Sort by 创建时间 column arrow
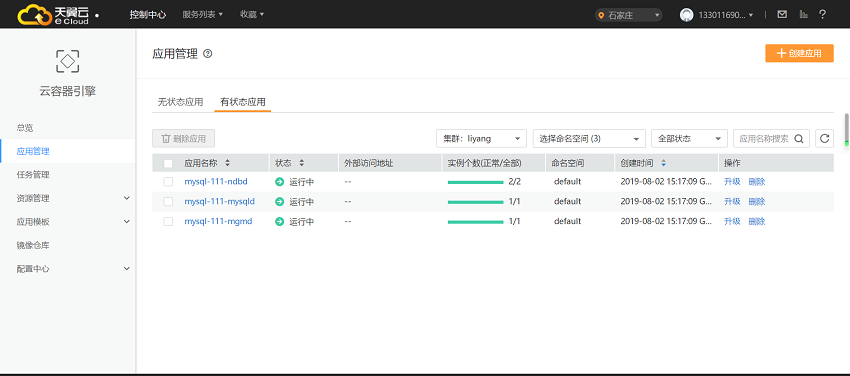 tap(664, 163)
